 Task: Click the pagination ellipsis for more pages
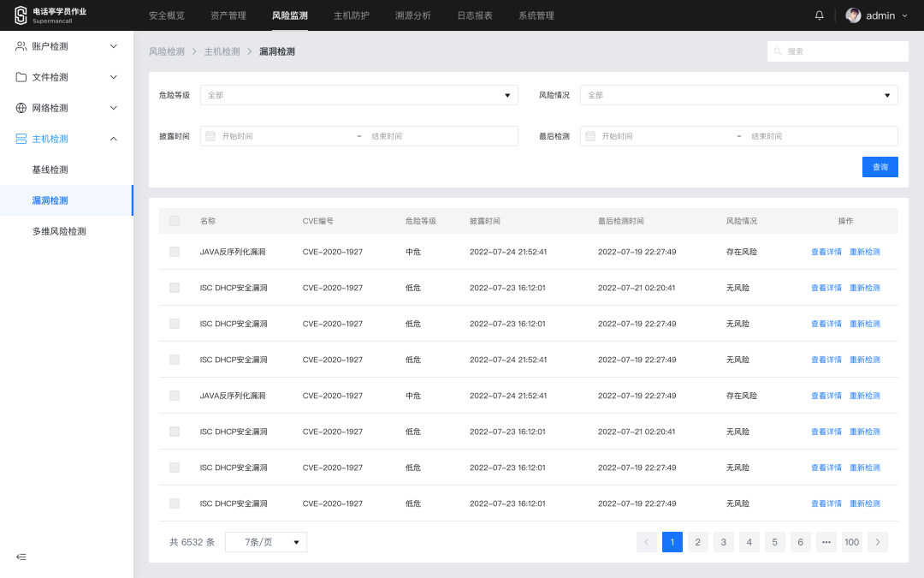(x=826, y=542)
